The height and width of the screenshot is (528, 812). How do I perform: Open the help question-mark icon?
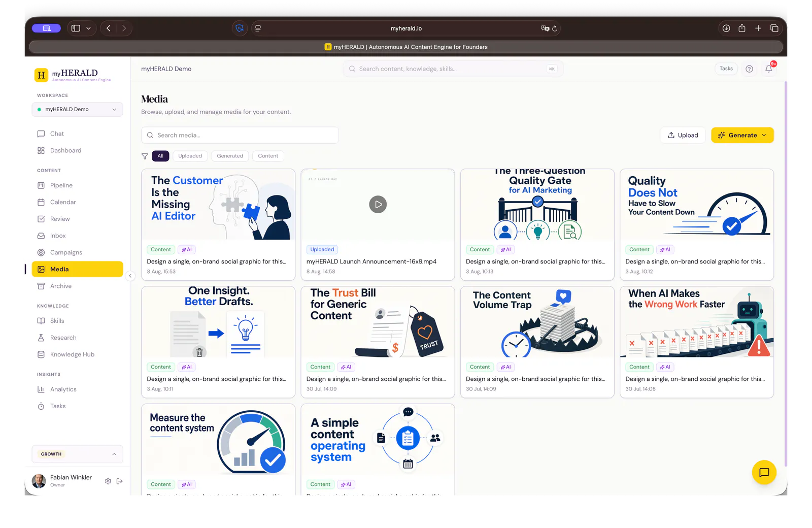tap(749, 69)
